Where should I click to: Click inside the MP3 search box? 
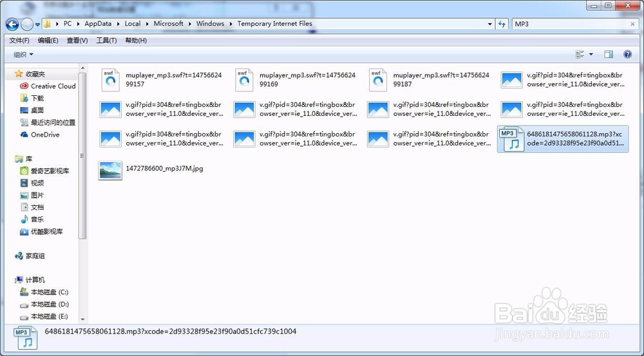(x=571, y=24)
